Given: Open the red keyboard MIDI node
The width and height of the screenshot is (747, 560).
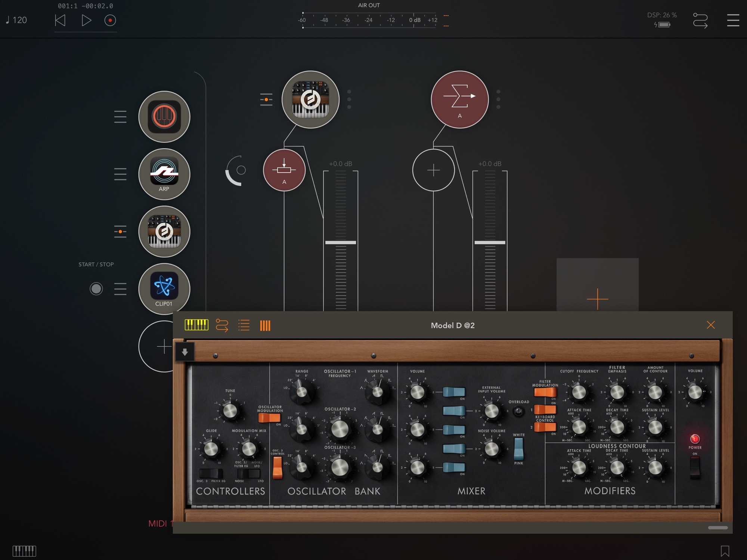Looking at the screenshot, I should (x=164, y=117).
